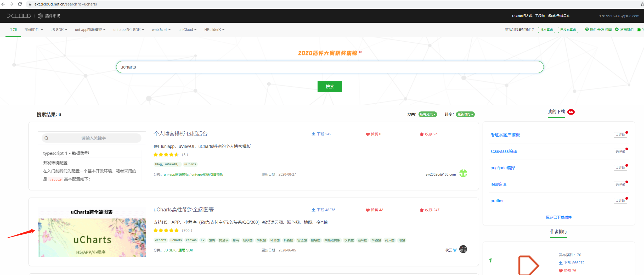This screenshot has height=275, width=644.
Task: Click the green share icon near sw20026@163.com
Action: point(464,173)
